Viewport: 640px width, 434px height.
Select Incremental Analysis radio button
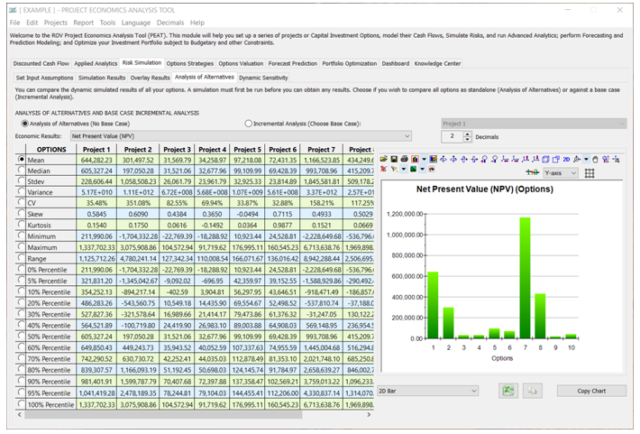pyautogui.click(x=248, y=123)
